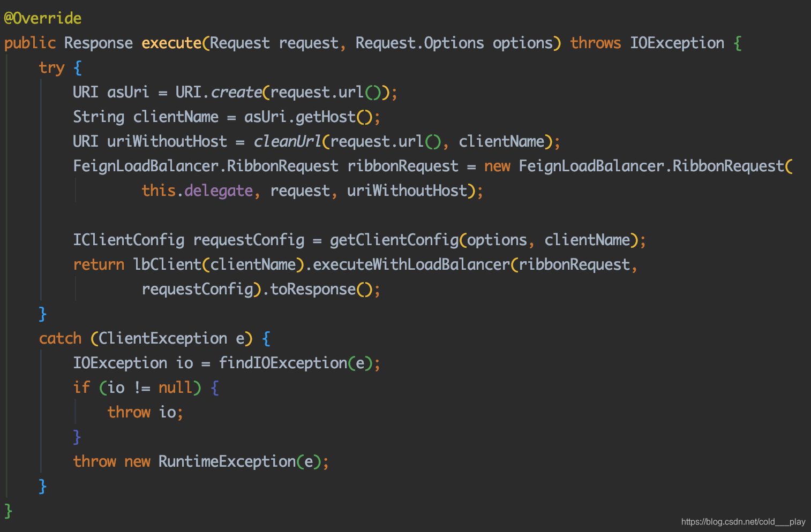811x532 pixels.
Task: Click 'this.delegate' field reference
Action: coord(197,191)
